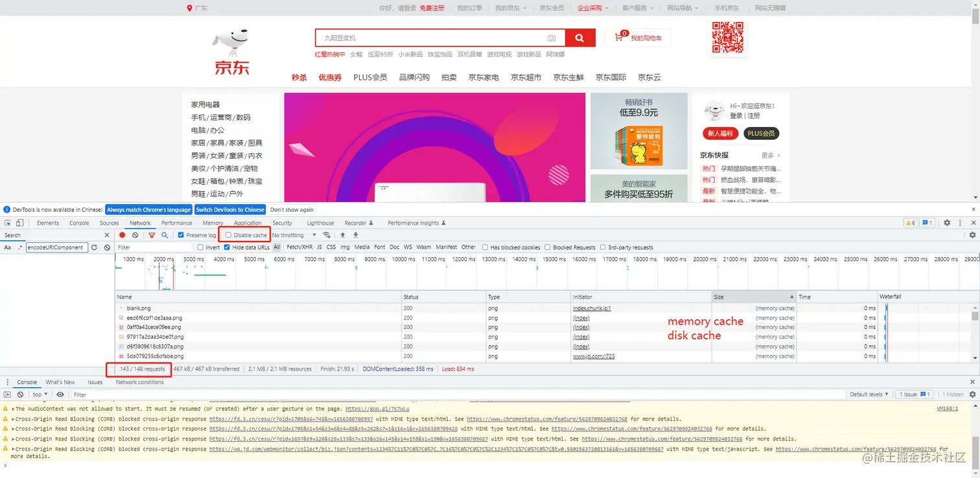Screen dimensions: 980x478
Task: Open Network panel settings gear
Action: tap(972, 235)
